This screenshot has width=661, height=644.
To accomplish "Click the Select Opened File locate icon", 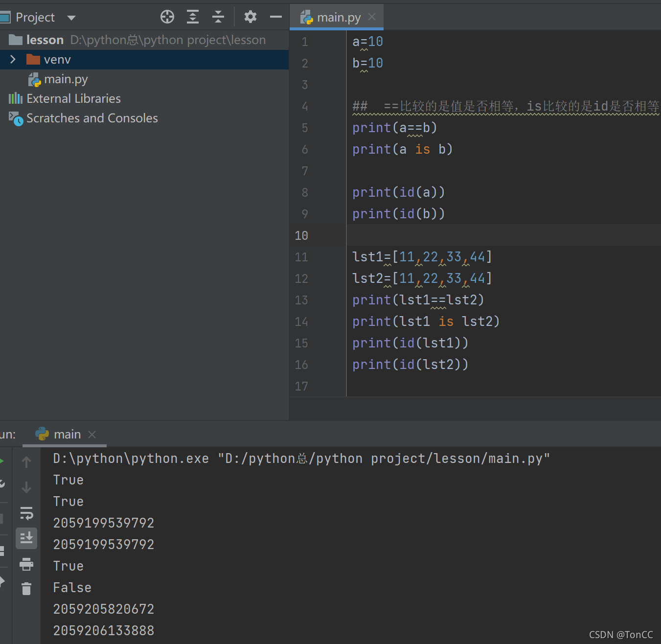I will click(167, 17).
